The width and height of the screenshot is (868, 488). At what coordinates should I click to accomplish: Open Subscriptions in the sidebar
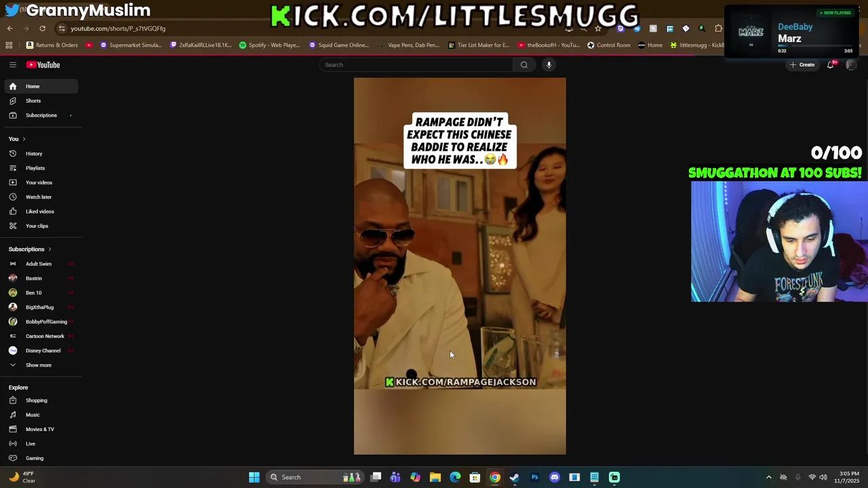(41, 115)
